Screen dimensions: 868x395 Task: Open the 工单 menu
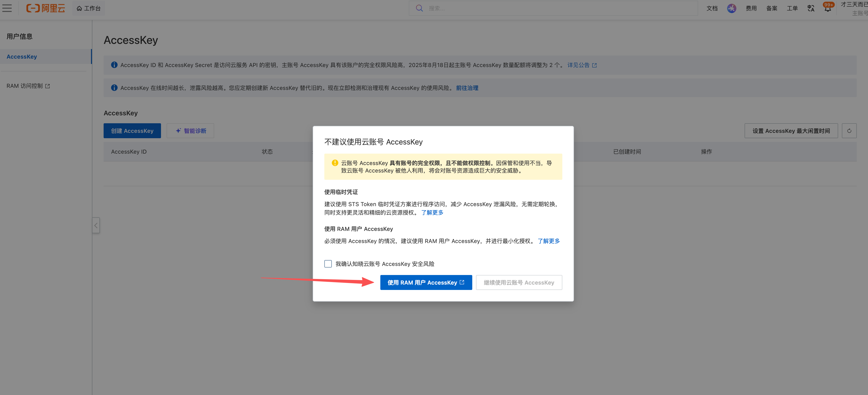[792, 8]
